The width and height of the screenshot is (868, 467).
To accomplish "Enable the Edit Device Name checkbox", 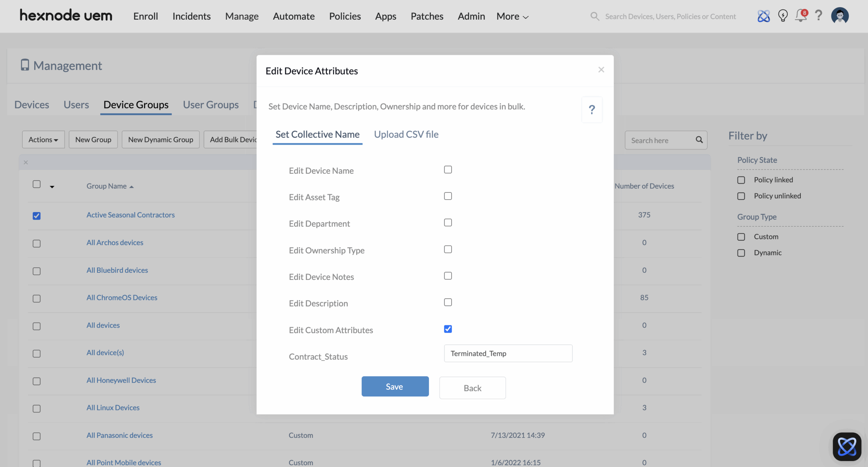I will click(448, 170).
